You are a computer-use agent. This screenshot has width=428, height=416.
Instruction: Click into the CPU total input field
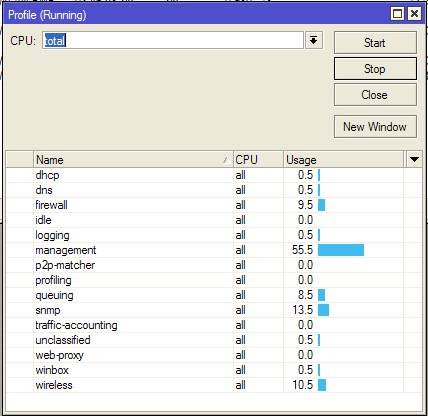tap(173, 40)
